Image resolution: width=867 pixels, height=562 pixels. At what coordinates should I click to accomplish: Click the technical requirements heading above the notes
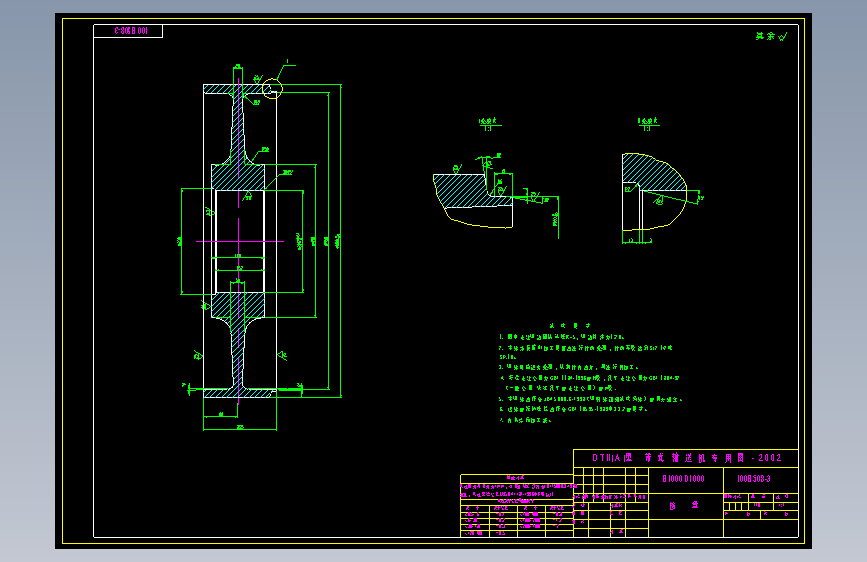coord(570,326)
